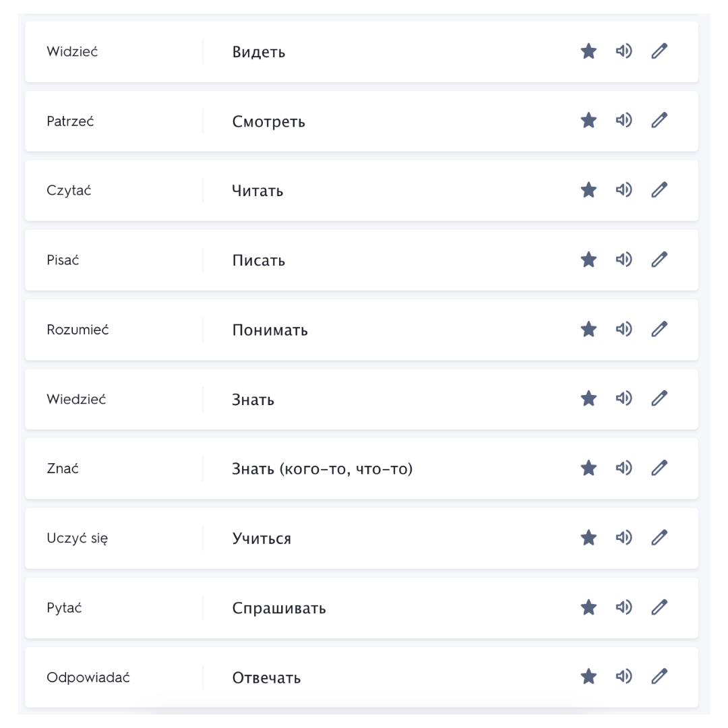Open editor for the Pisać card

pos(659,260)
